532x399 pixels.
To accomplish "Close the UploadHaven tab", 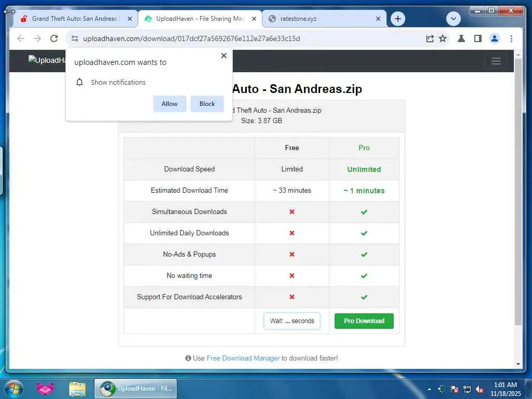I will 254,19.
